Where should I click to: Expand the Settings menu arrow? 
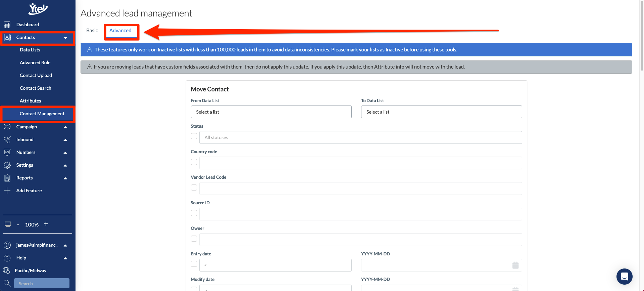(65, 165)
